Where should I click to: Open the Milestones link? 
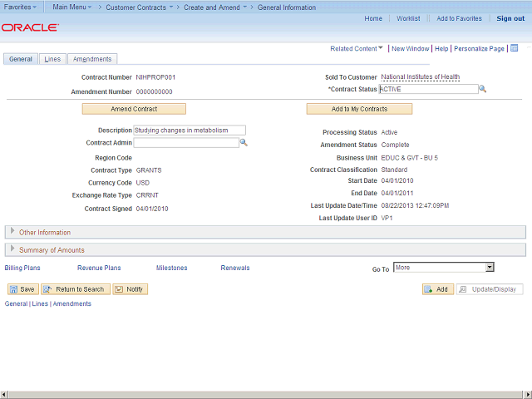tap(171, 268)
